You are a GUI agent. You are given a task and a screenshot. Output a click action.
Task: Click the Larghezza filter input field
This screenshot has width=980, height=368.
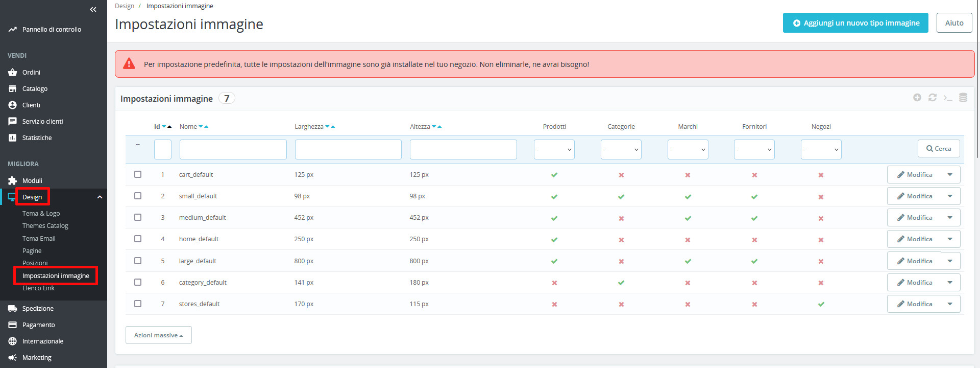click(x=348, y=149)
